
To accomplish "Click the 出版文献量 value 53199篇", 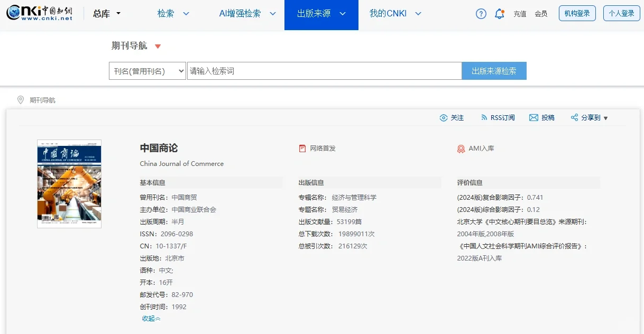I will coord(349,222).
